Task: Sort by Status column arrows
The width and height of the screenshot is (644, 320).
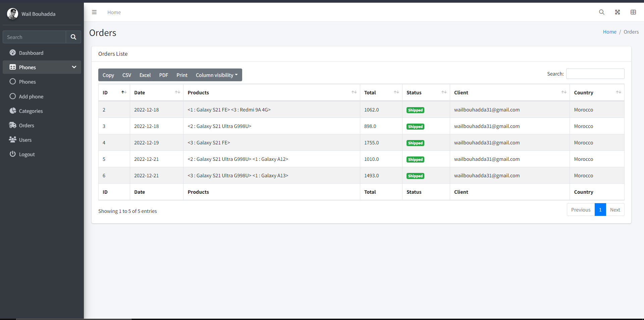Action: tap(444, 92)
